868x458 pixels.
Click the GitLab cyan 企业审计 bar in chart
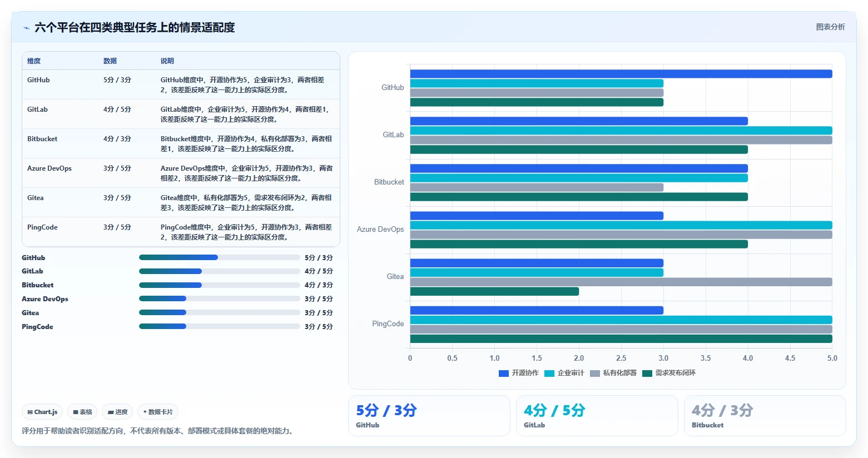tap(621, 131)
